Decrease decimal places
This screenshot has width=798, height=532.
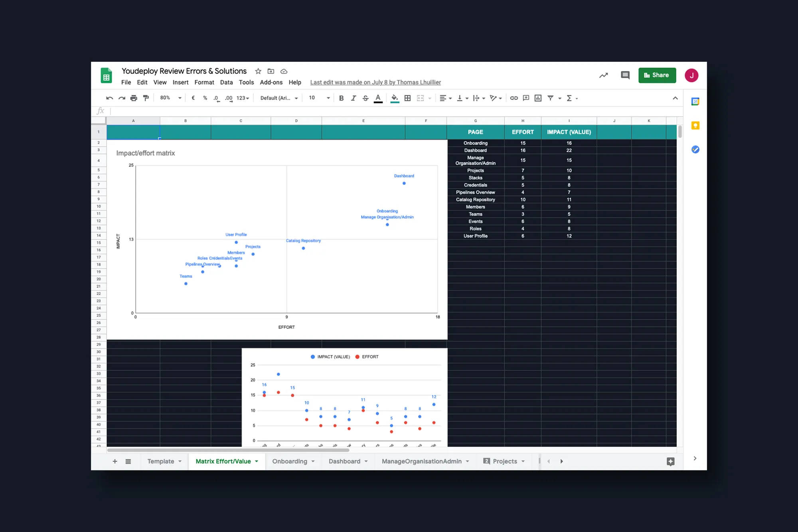(216, 98)
